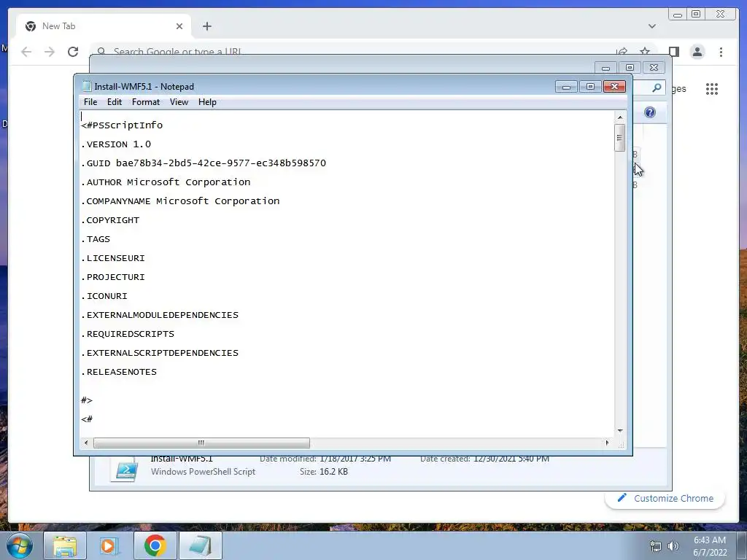Open the Help menu in Notepad
Image resolution: width=747 pixels, height=560 pixels.
pyautogui.click(x=207, y=102)
